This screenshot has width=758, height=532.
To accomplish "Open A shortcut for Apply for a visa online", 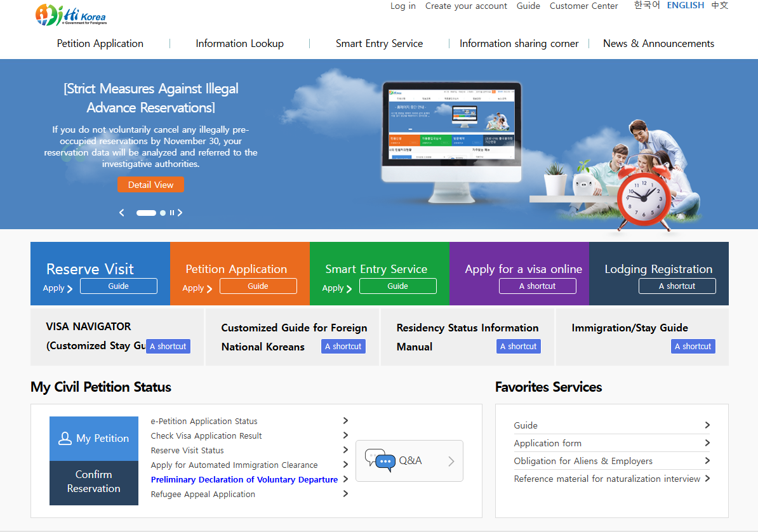I will click(537, 286).
